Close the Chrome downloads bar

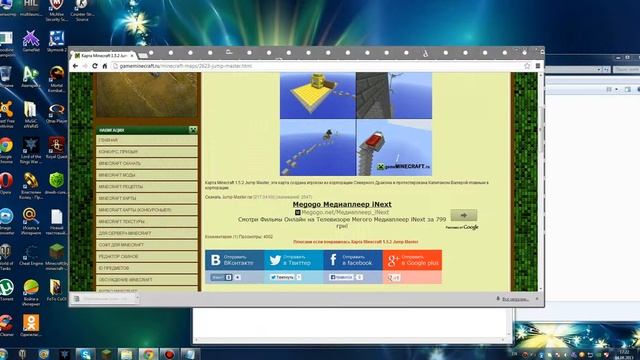tap(537, 299)
